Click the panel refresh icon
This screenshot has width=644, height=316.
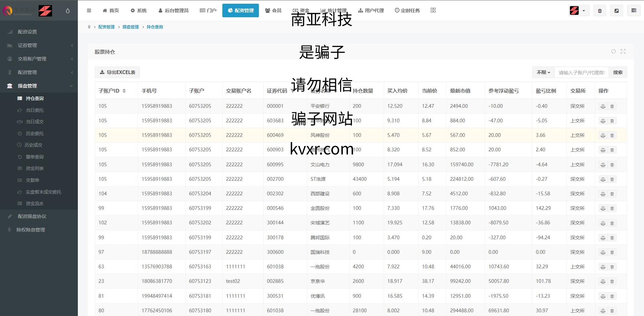pyautogui.click(x=613, y=51)
